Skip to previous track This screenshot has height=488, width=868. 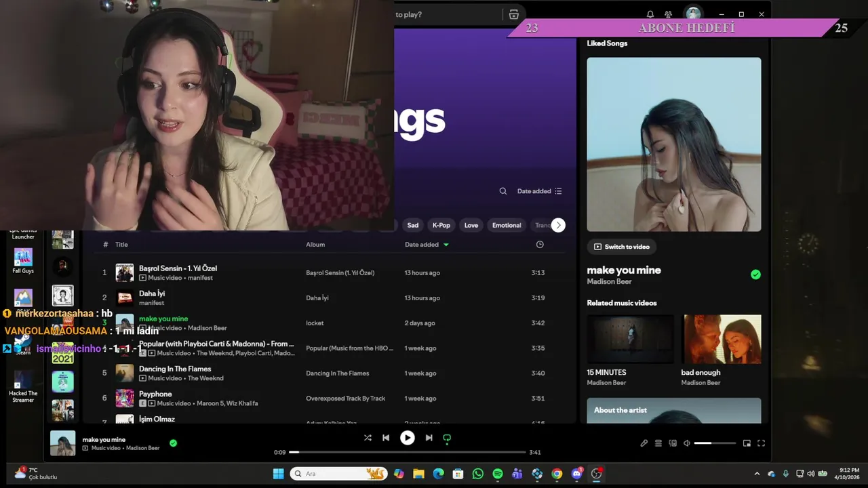click(x=386, y=438)
